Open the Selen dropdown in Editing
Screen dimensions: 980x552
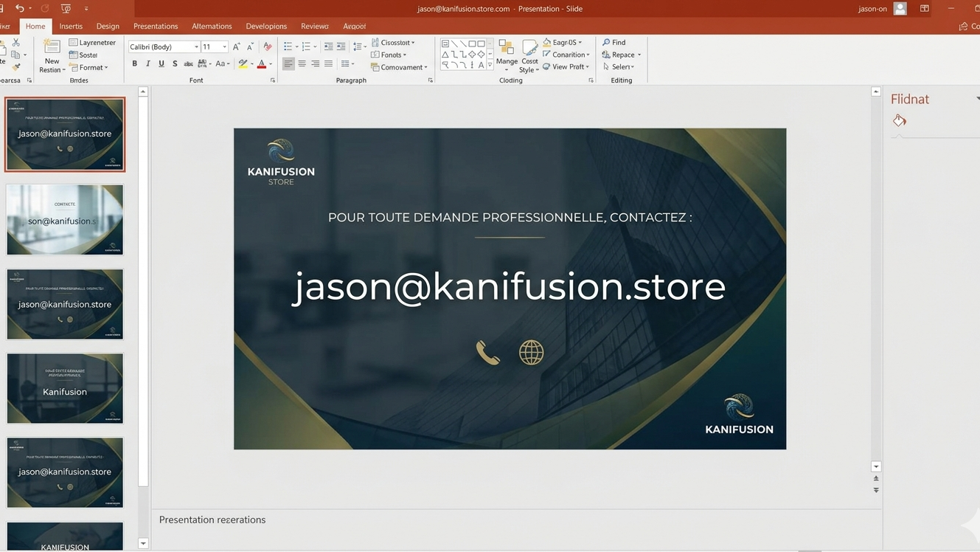[618, 67]
